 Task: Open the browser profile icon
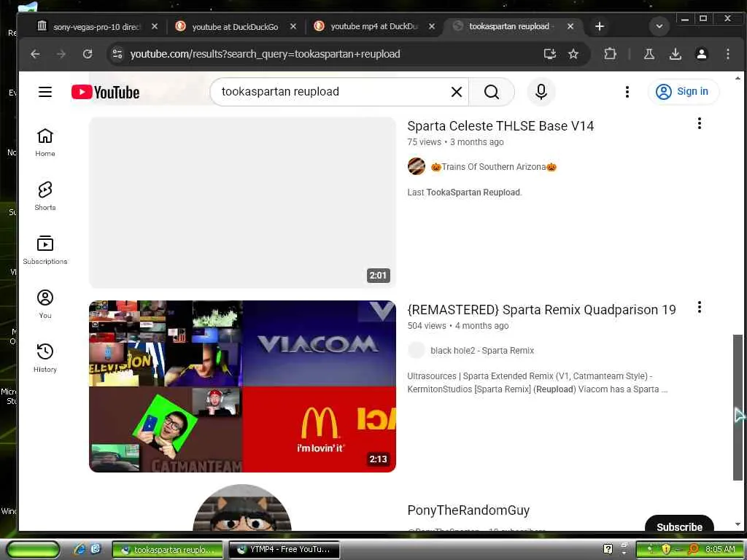click(x=701, y=54)
